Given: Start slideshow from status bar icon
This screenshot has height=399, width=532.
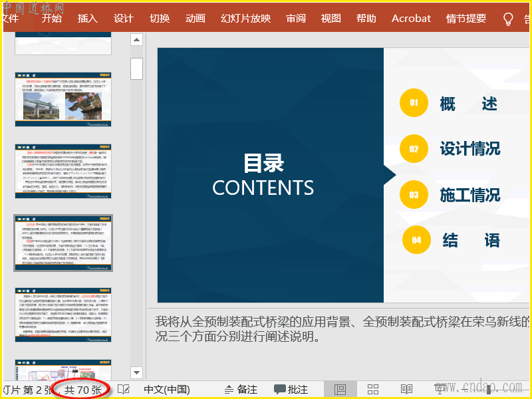Looking at the screenshot, I should click(x=440, y=390).
